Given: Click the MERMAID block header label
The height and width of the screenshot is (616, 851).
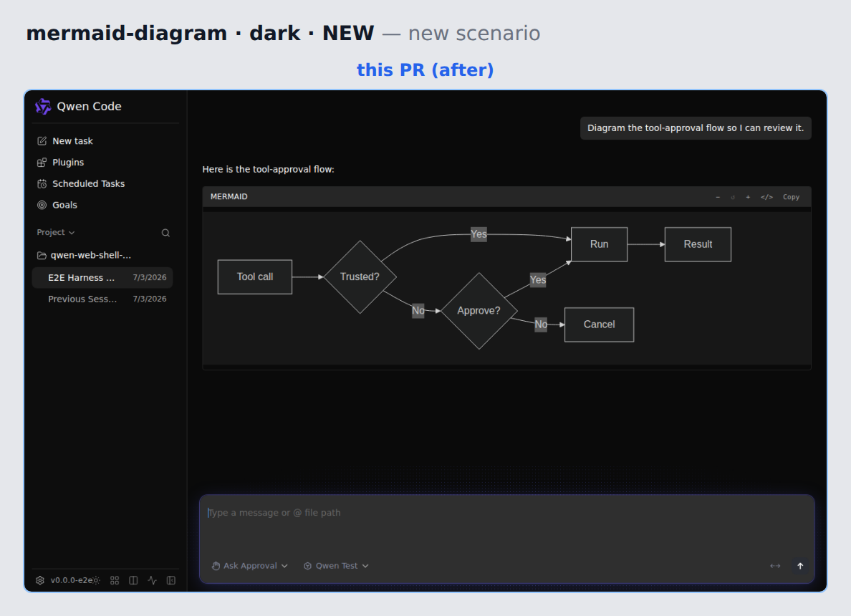Looking at the screenshot, I should click(229, 196).
